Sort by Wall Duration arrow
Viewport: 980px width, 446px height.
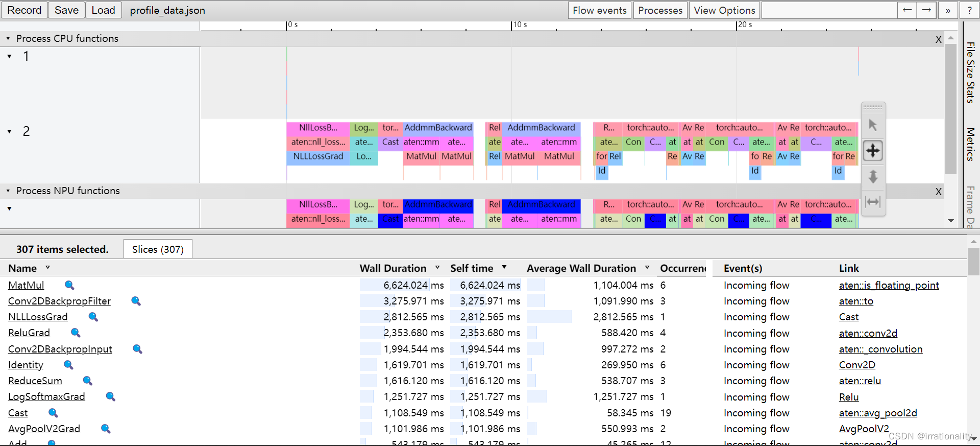[x=437, y=267]
